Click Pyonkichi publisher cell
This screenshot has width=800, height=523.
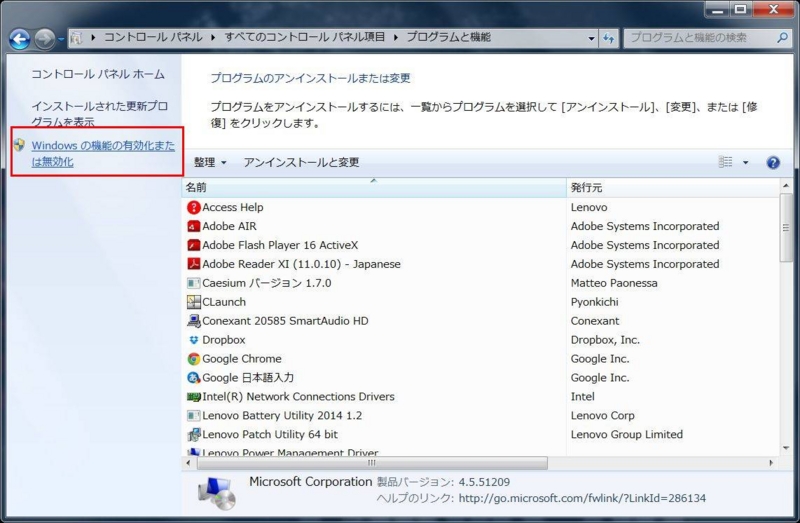(x=594, y=302)
